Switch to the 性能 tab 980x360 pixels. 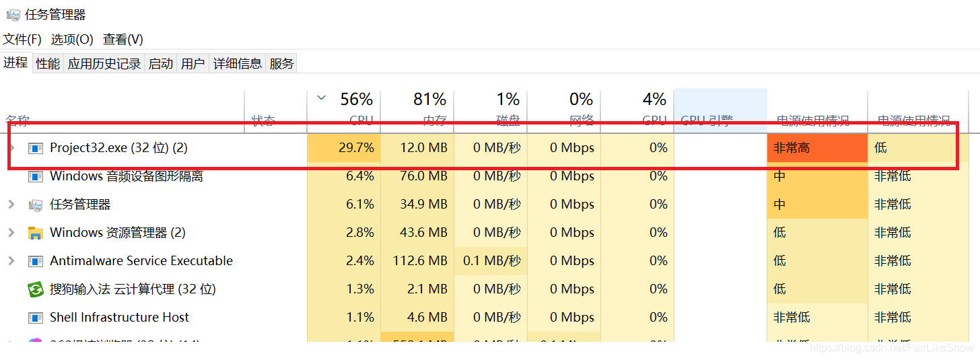point(48,64)
